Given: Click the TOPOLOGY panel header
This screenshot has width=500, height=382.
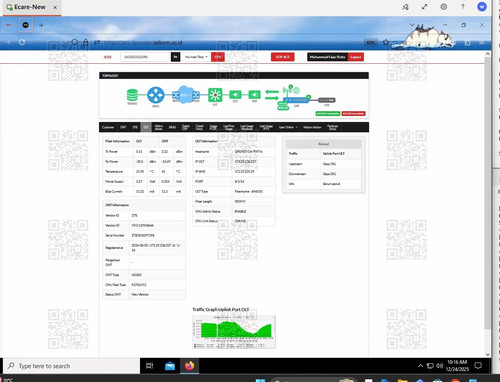Looking at the screenshot, I should tap(234, 76).
